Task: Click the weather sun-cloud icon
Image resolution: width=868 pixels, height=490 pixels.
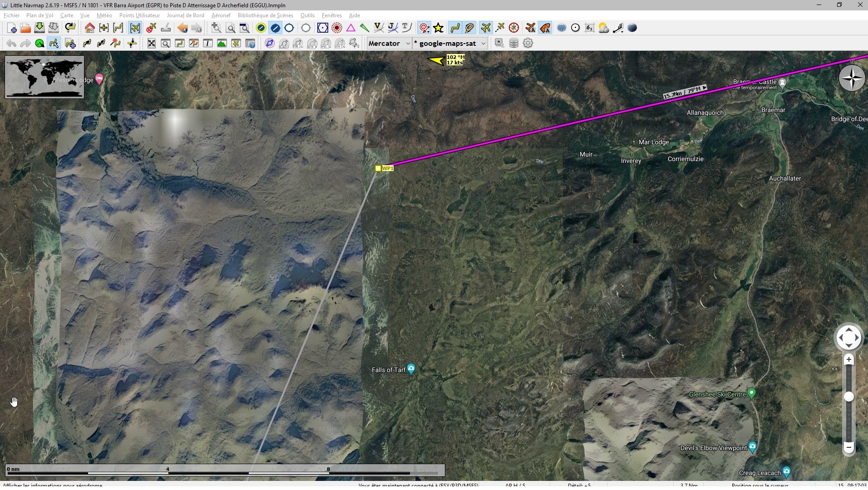Action: pyautogui.click(x=604, y=28)
